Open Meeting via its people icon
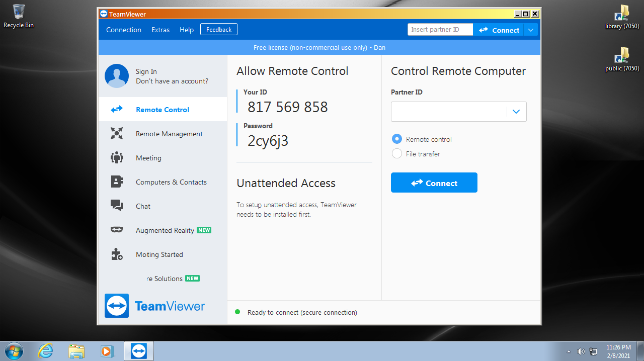Screen dimensions: 644x361 [x=117, y=157]
